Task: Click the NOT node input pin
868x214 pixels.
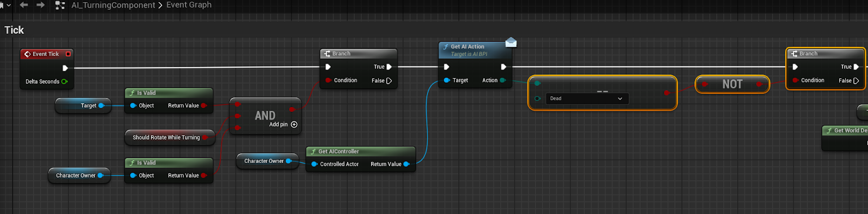Action: click(704, 84)
